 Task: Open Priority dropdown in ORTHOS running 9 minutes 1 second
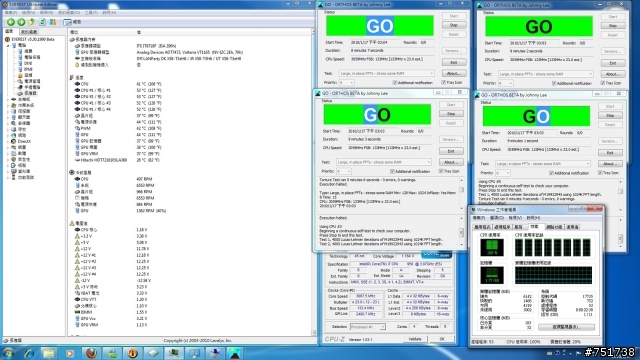(502, 173)
